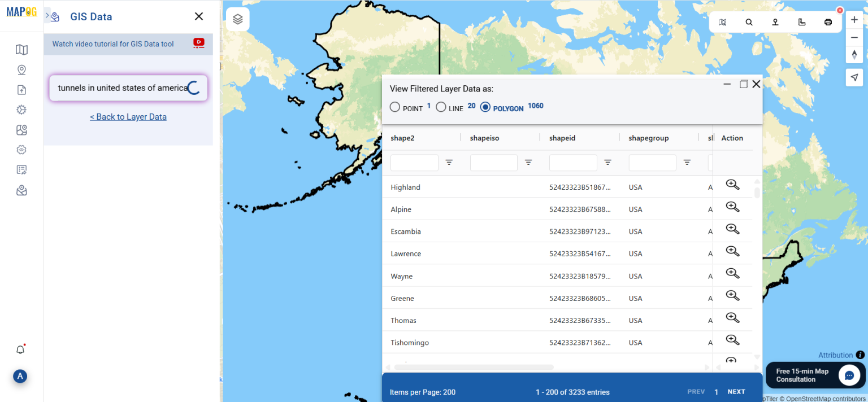Activate the search tool in the map toolbar

pyautogui.click(x=749, y=22)
